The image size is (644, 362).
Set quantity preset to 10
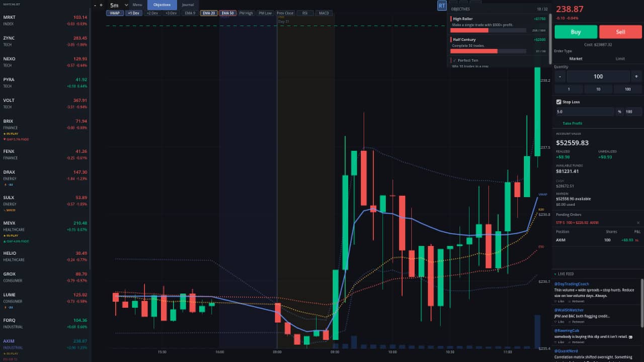click(x=598, y=89)
